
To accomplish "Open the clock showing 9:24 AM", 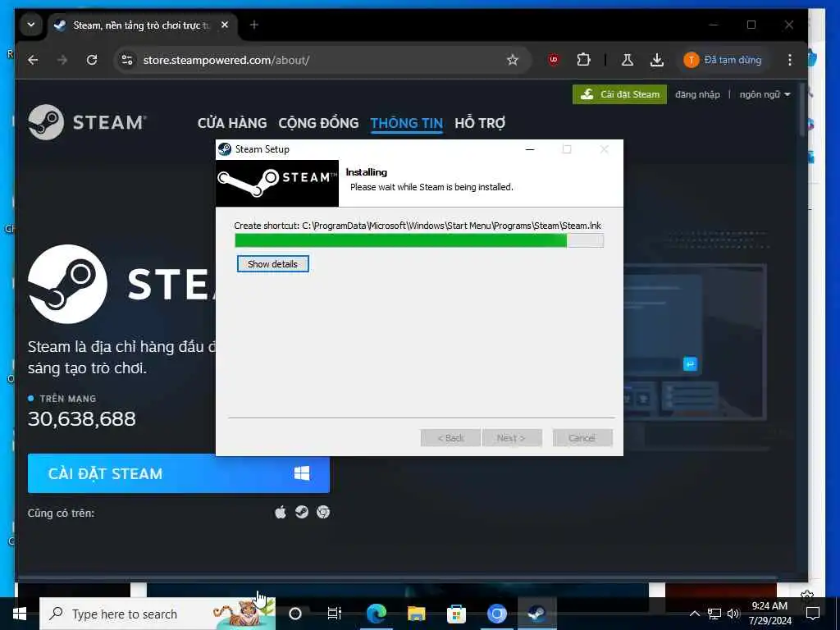I will click(769, 614).
